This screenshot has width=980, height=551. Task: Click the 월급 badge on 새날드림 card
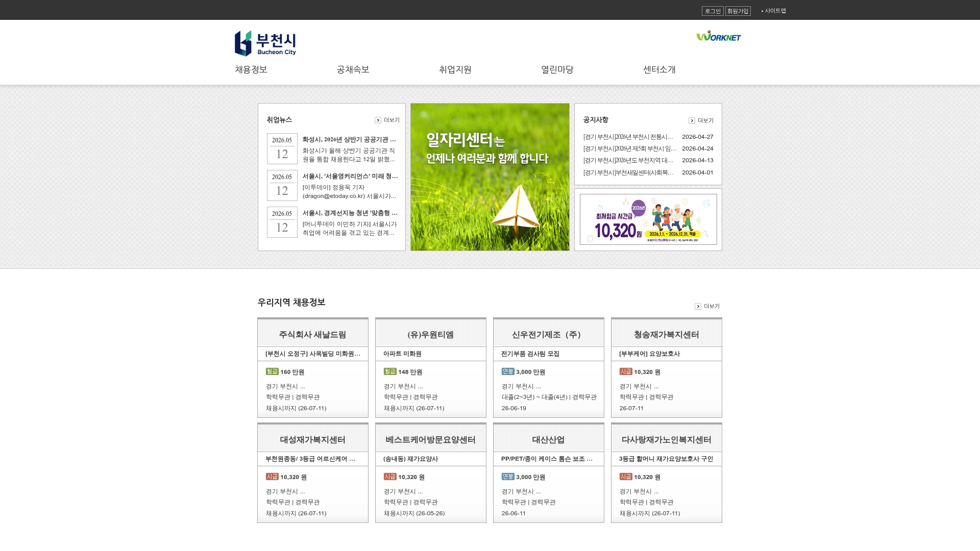tap(272, 371)
